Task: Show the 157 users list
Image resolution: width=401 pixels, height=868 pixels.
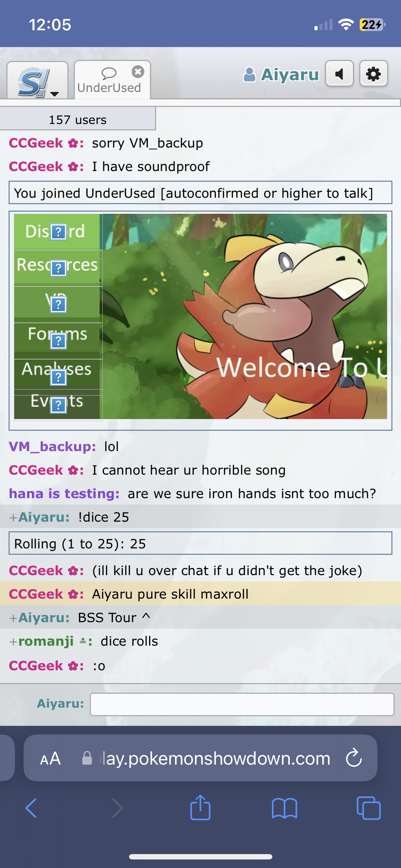Action: (x=78, y=119)
